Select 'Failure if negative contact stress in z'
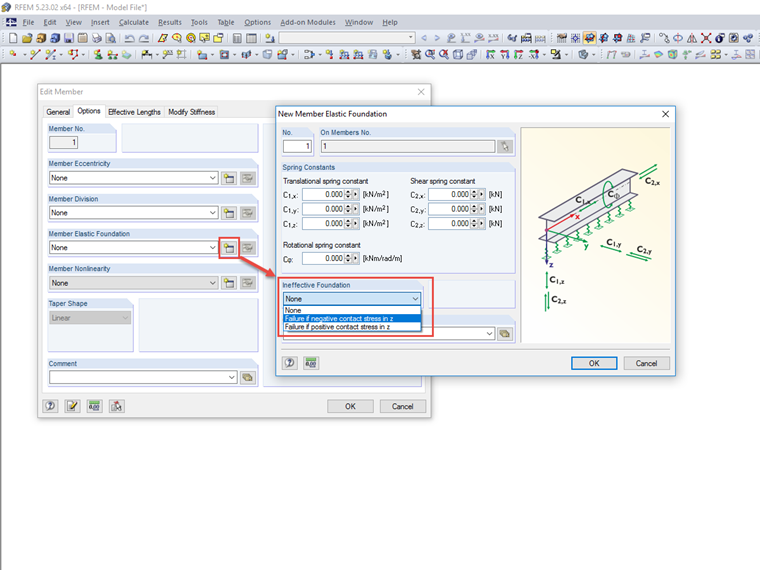The image size is (760, 570). point(352,318)
